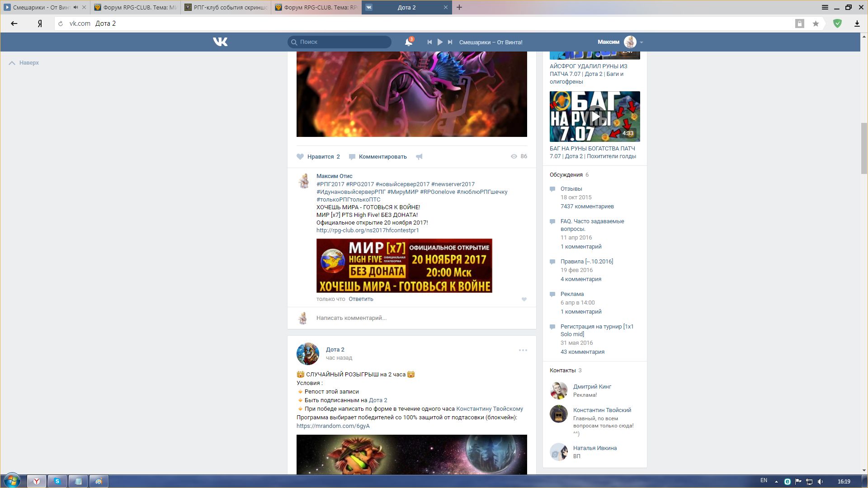The width and height of the screenshot is (868, 488).
Task: Open 7437 комментариев link
Action: pos(587,206)
